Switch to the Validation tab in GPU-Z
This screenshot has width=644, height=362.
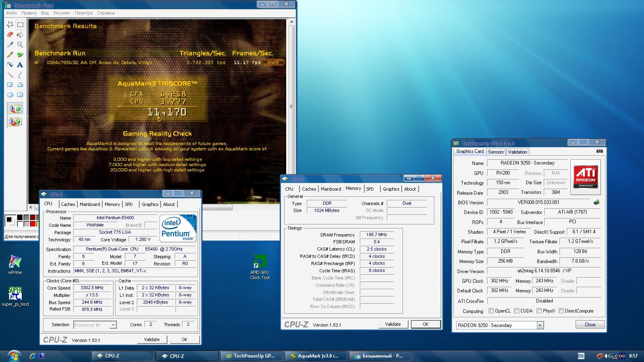(517, 152)
